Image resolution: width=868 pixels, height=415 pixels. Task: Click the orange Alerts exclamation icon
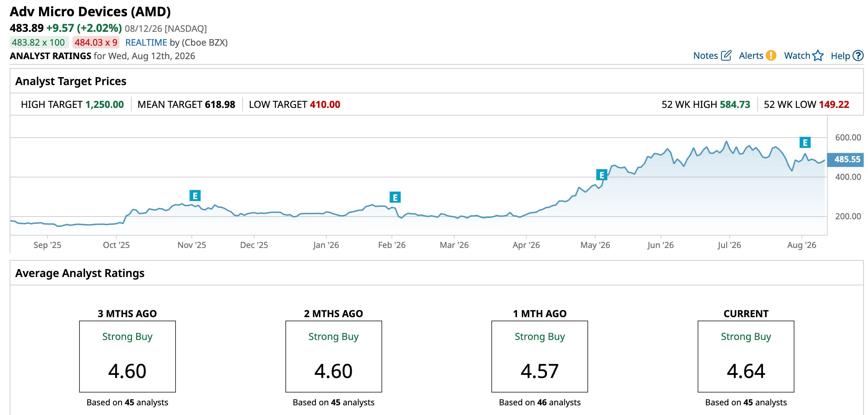pos(771,56)
